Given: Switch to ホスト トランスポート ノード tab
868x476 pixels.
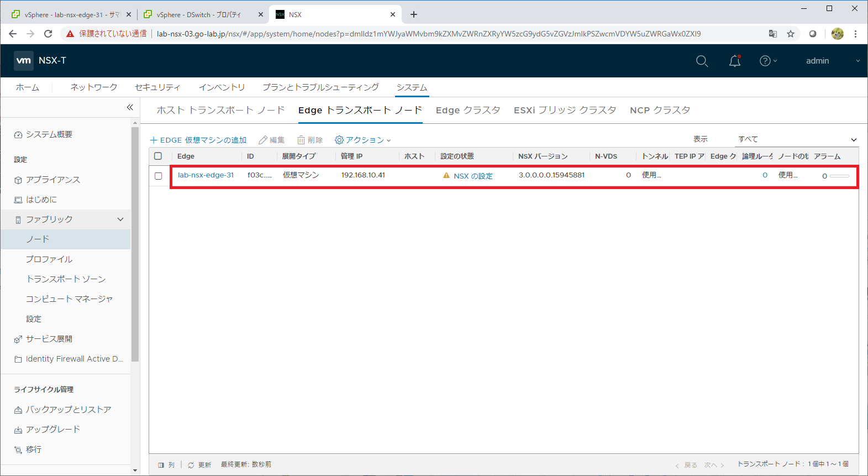Looking at the screenshot, I should [220, 110].
